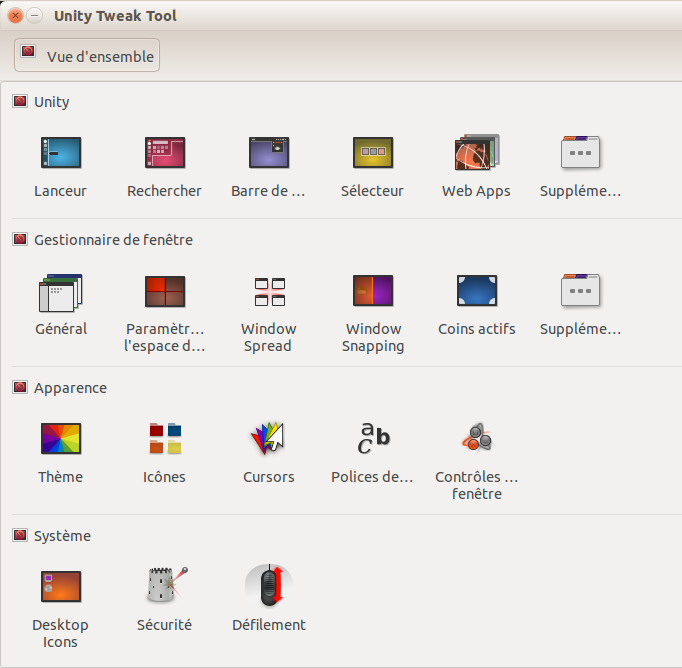Open the Lanceur settings icon

tap(61, 153)
